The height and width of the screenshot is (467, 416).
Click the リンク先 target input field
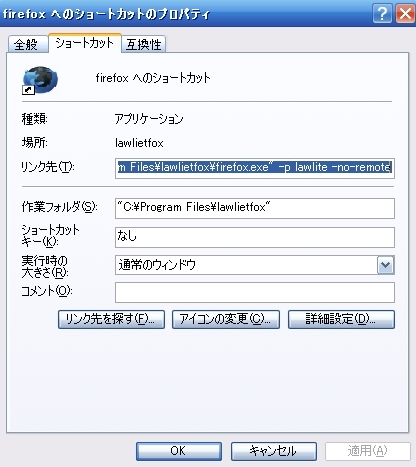tap(255, 168)
